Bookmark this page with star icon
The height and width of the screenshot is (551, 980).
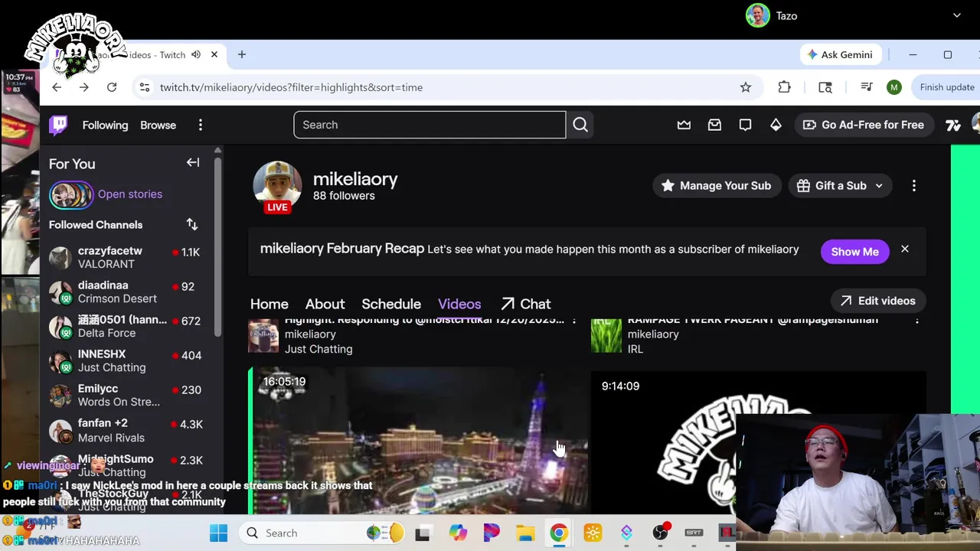coord(746,87)
